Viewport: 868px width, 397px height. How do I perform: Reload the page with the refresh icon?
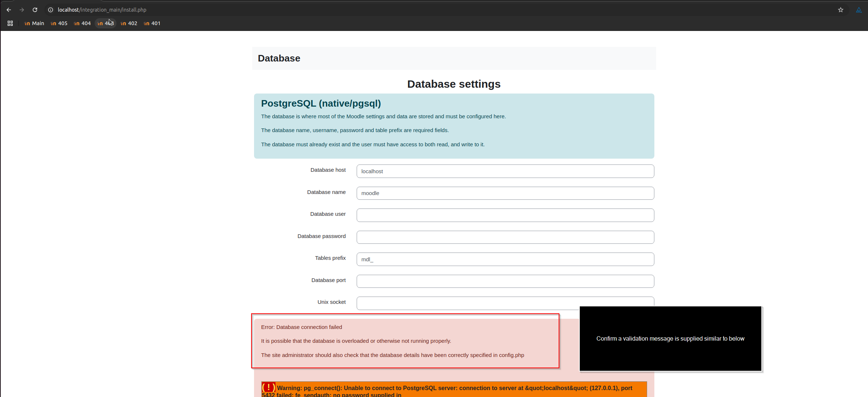[35, 10]
